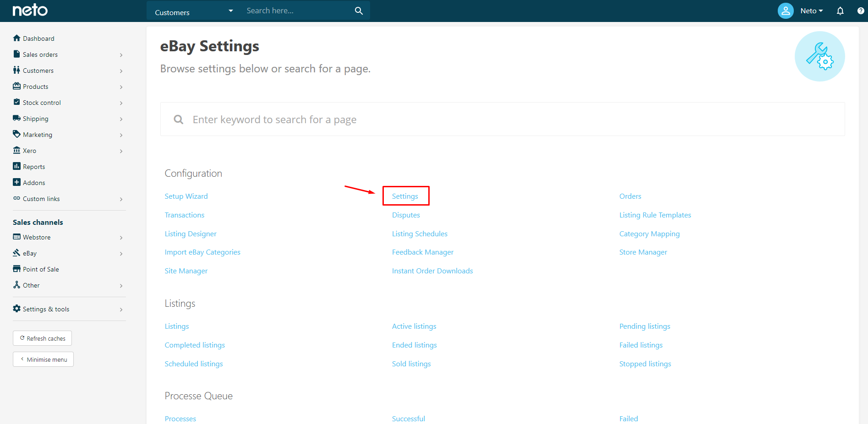Expand the Products submenu chevron
The image size is (868, 424).
(121, 87)
